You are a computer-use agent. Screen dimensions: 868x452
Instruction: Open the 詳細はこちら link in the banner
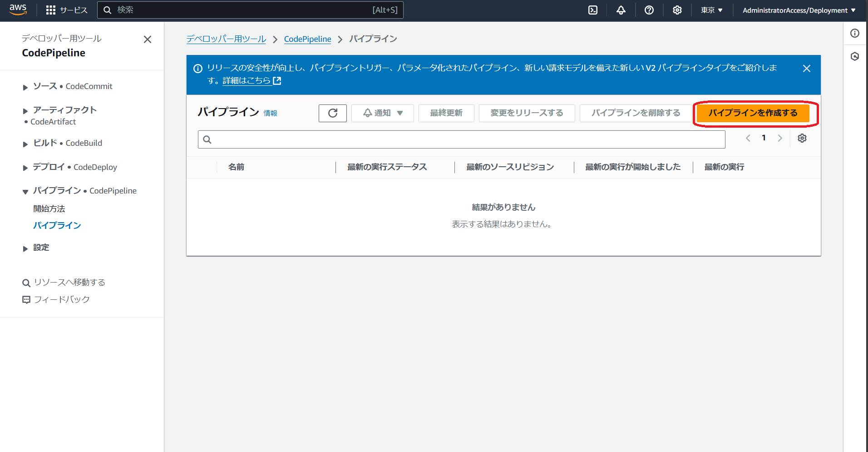(x=247, y=80)
